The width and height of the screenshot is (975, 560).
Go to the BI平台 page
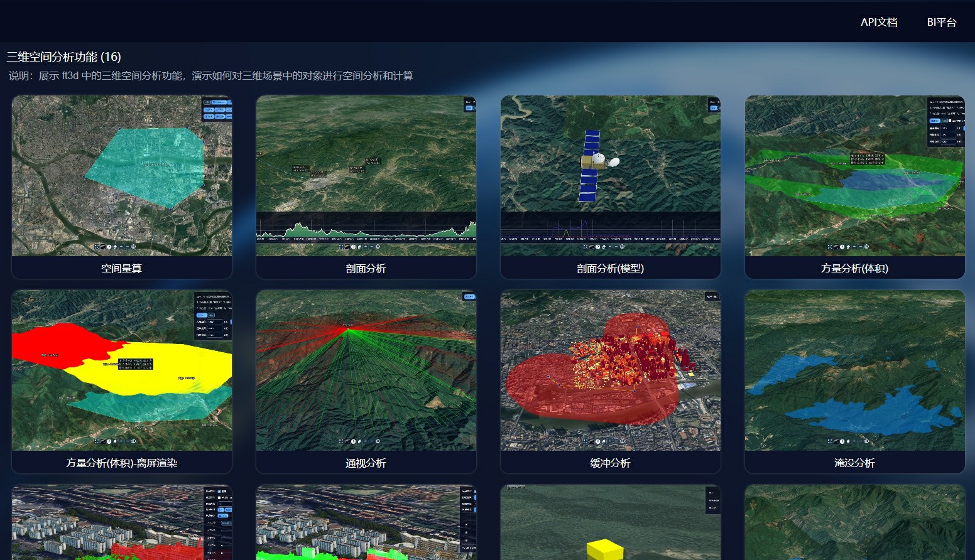tap(941, 22)
